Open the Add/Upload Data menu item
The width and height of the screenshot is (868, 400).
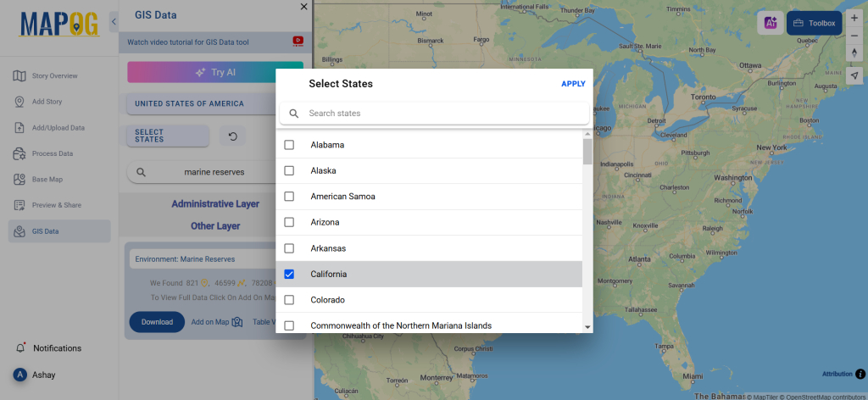58,128
